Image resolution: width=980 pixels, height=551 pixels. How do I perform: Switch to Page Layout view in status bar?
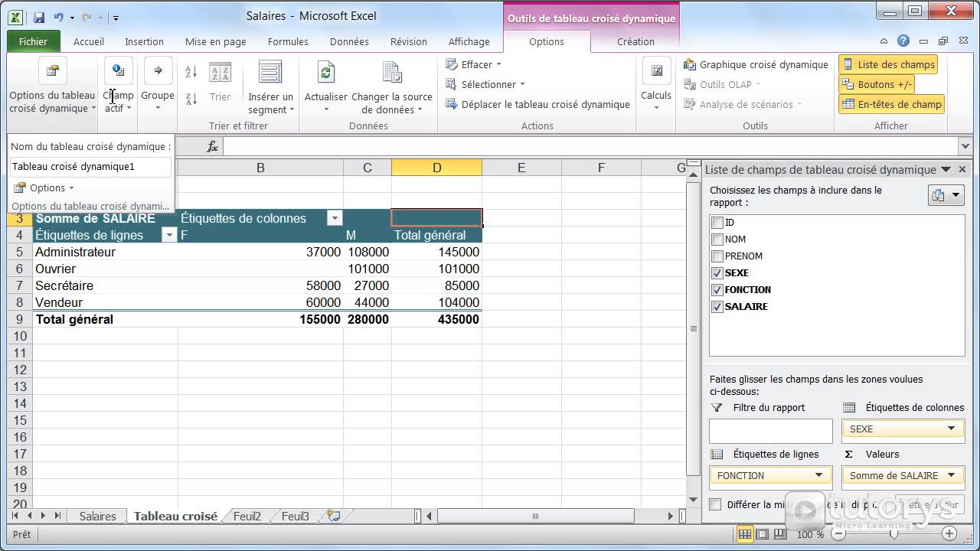click(761, 533)
